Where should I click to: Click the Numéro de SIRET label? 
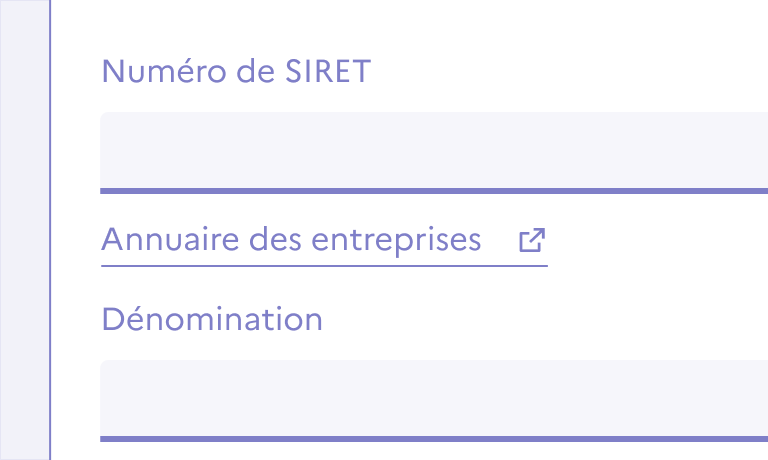tap(236, 71)
